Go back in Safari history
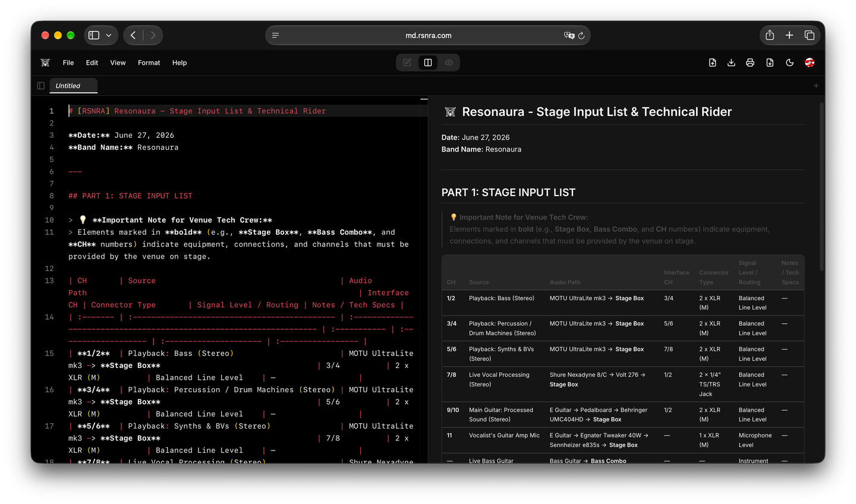 [133, 35]
